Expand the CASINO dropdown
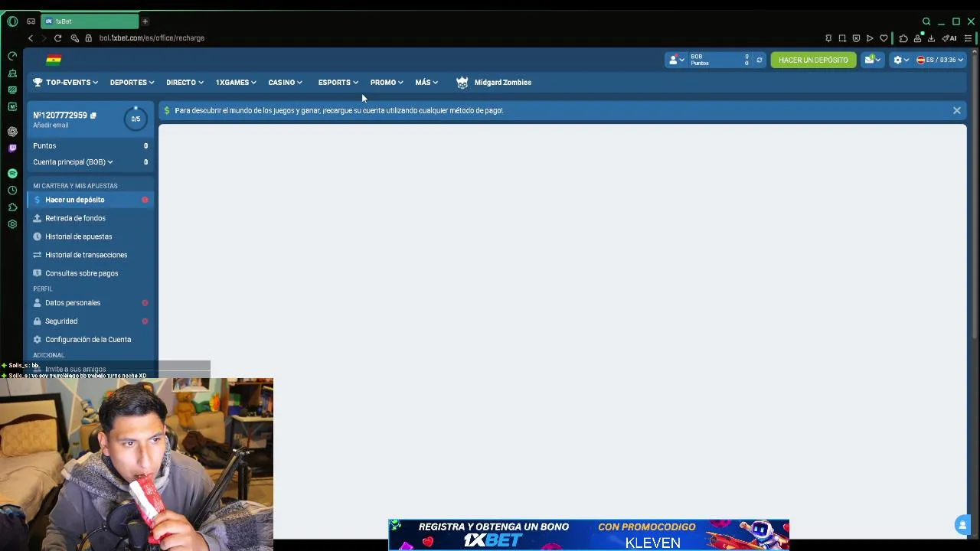The width and height of the screenshot is (980, 551). (285, 83)
